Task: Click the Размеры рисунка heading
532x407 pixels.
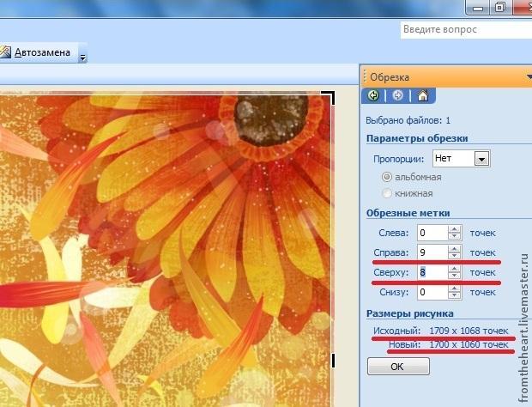Action: [410, 313]
